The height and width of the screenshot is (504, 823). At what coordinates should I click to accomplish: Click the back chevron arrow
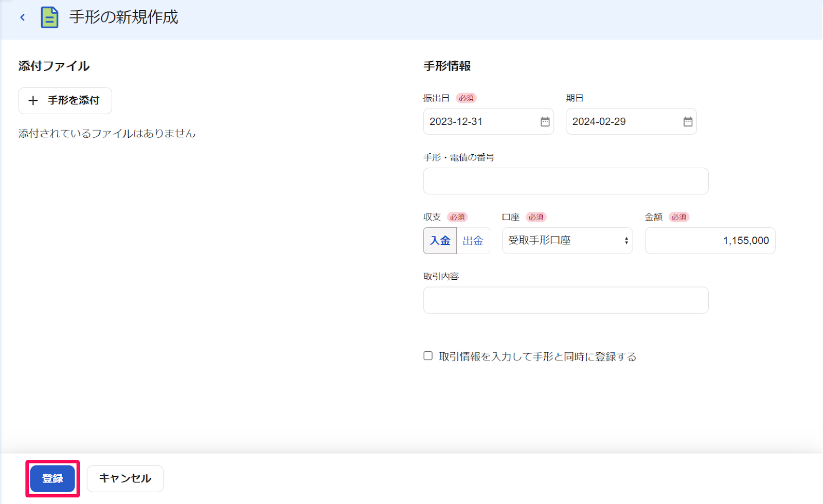click(23, 17)
